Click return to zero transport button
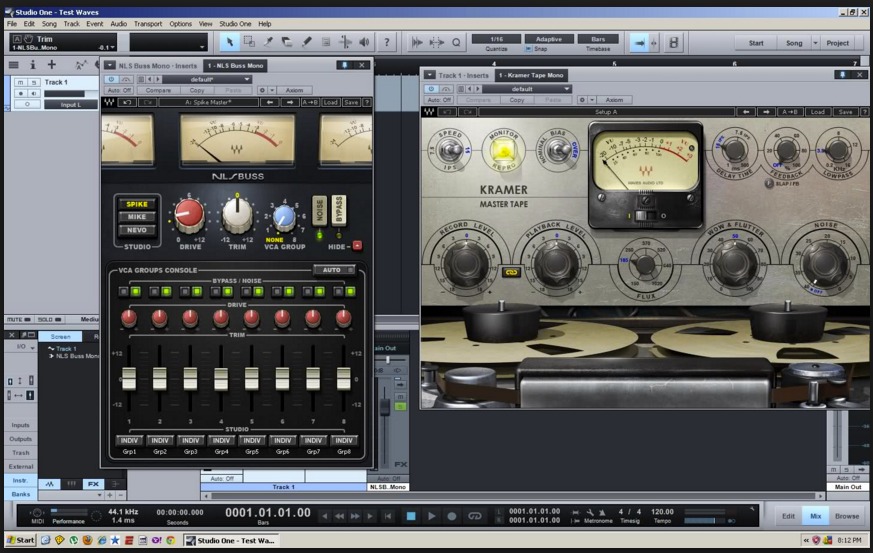The image size is (873, 553). [388, 516]
